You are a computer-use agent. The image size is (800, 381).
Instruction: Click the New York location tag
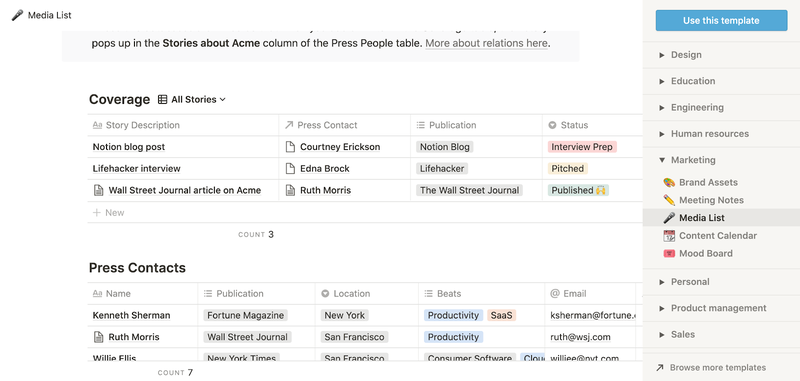[x=344, y=315]
